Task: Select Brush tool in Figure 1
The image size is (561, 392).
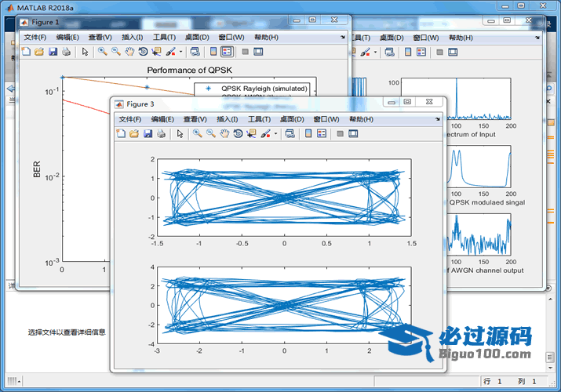Action: tap(171, 52)
